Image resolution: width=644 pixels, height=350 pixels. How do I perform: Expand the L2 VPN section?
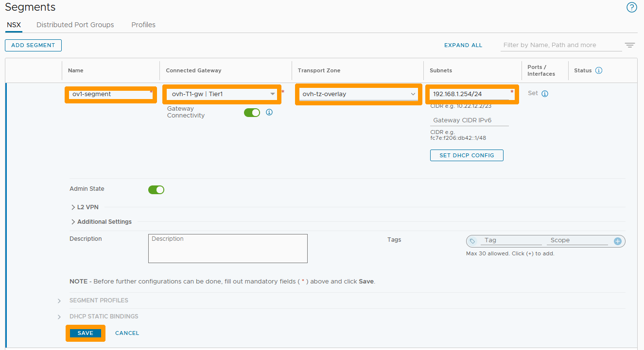pos(85,207)
